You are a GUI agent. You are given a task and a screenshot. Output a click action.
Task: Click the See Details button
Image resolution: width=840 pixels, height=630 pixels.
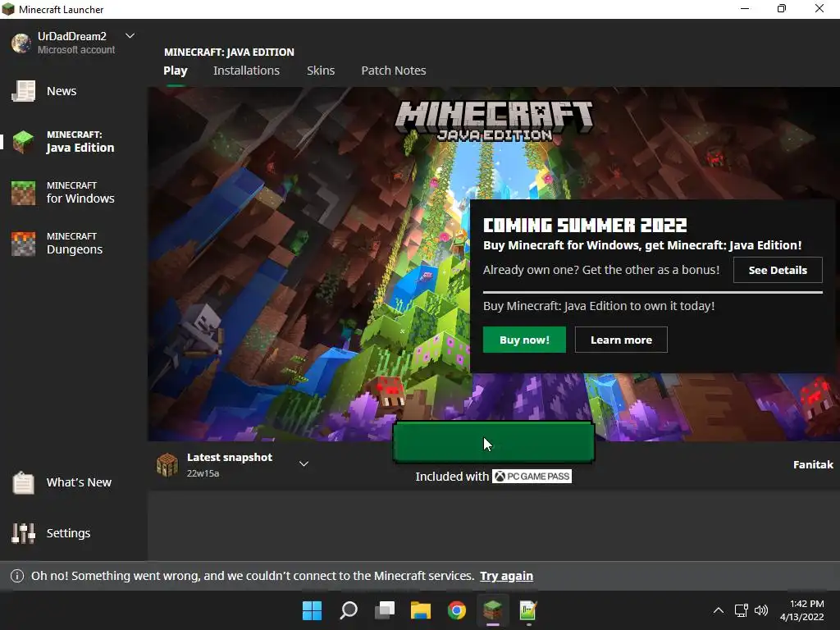(778, 270)
